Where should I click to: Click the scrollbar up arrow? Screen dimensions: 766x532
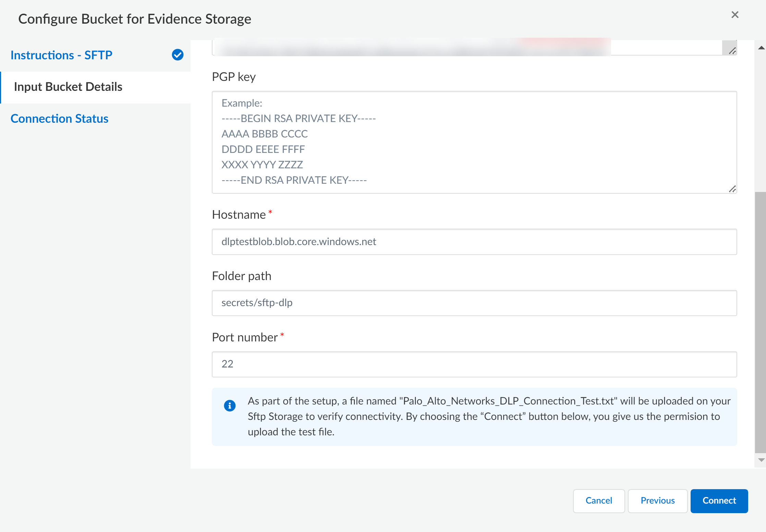tap(761, 48)
